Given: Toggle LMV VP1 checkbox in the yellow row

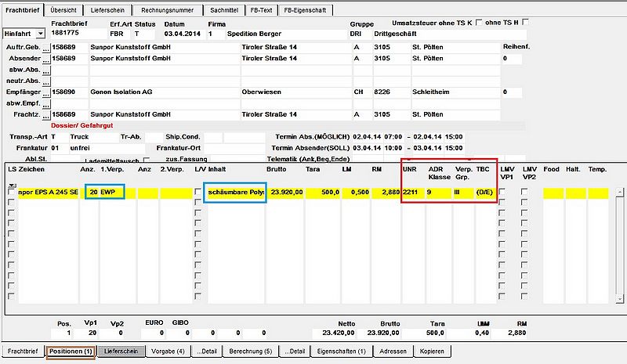Looking at the screenshot, I should [x=502, y=192].
